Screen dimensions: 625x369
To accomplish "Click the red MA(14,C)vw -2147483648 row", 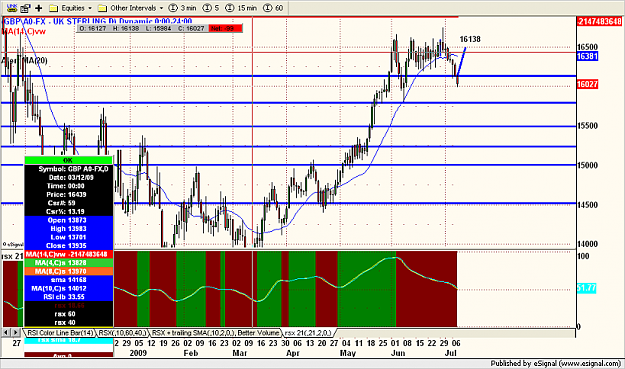I will [x=69, y=254].
